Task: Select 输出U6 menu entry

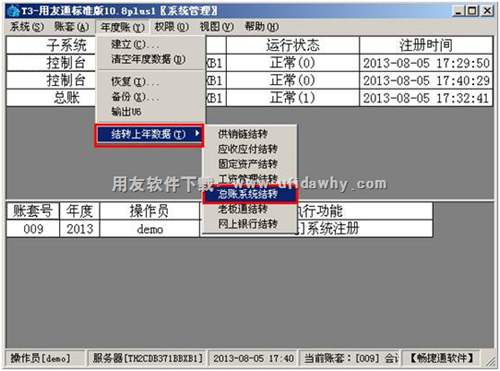Action: point(150,112)
